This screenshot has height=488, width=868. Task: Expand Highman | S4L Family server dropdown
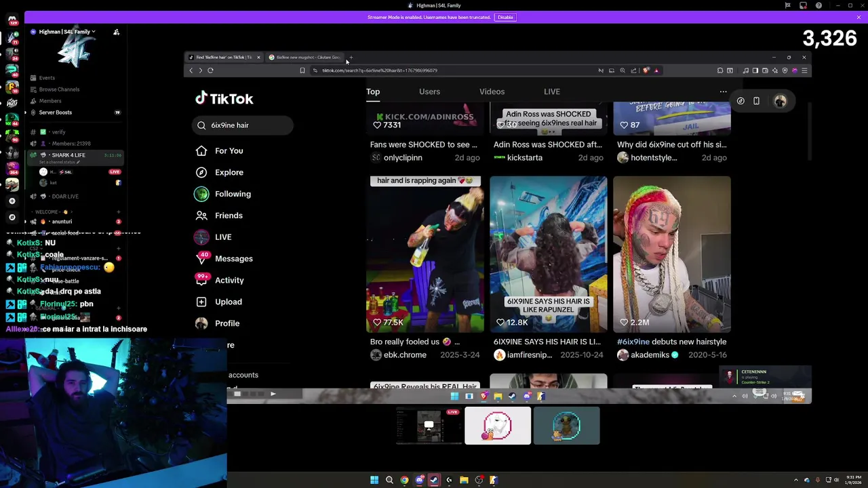(66, 32)
